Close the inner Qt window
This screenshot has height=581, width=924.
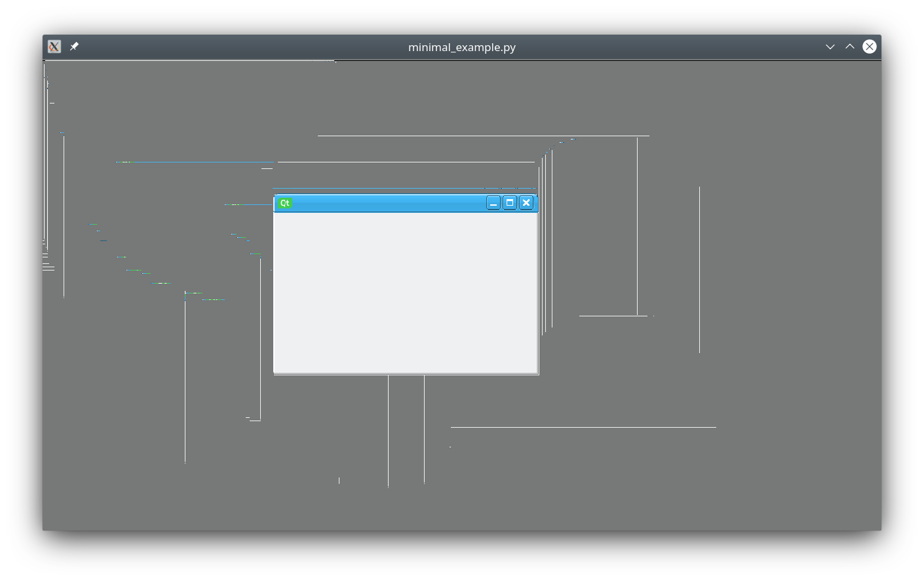click(x=526, y=203)
